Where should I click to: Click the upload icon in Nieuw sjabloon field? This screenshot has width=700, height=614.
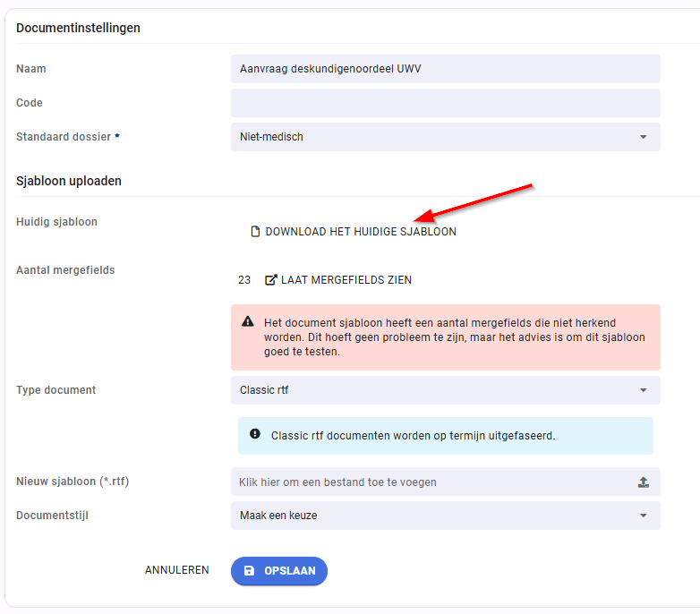coord(643,482)
